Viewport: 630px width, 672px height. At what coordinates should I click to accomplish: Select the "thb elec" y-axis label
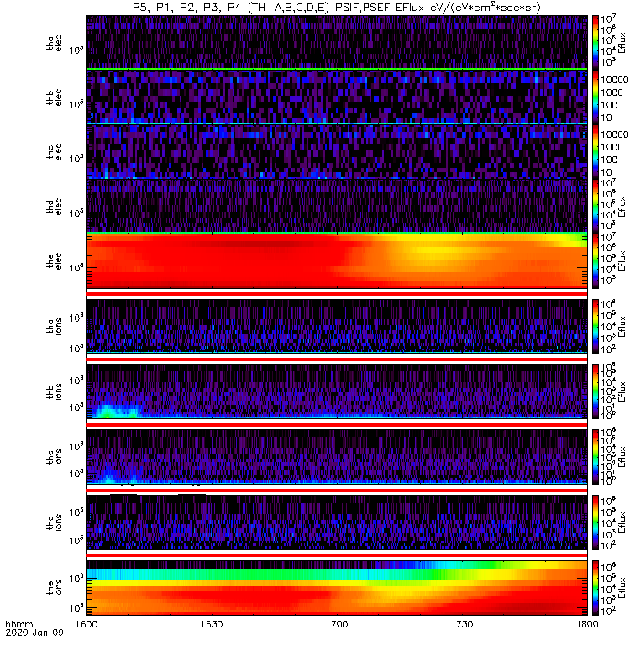[54, 97]
